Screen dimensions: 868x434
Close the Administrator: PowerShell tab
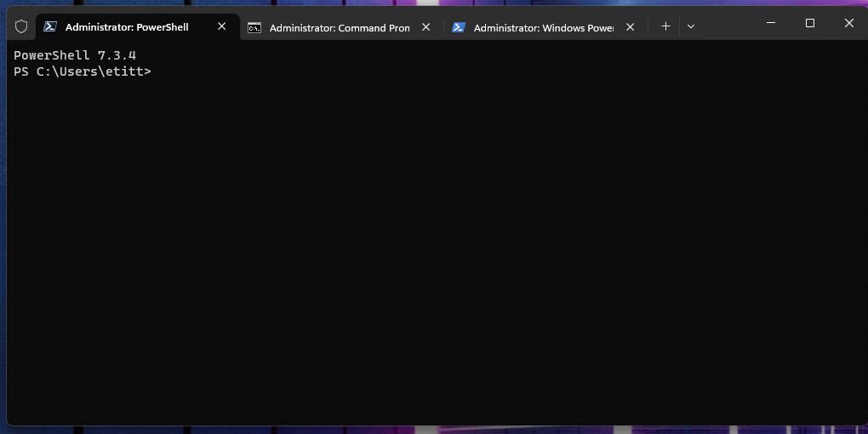click(222, 26)
